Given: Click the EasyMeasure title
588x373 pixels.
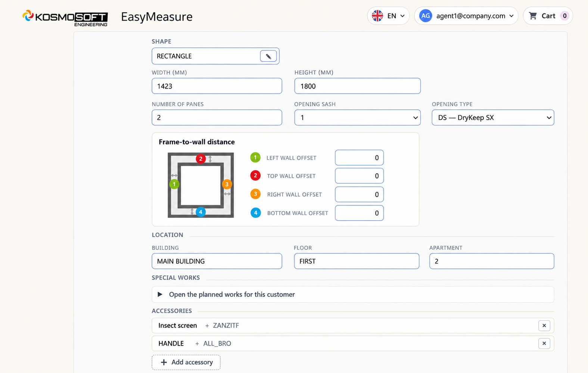Looking at the screenshot, I should point(157,17).
